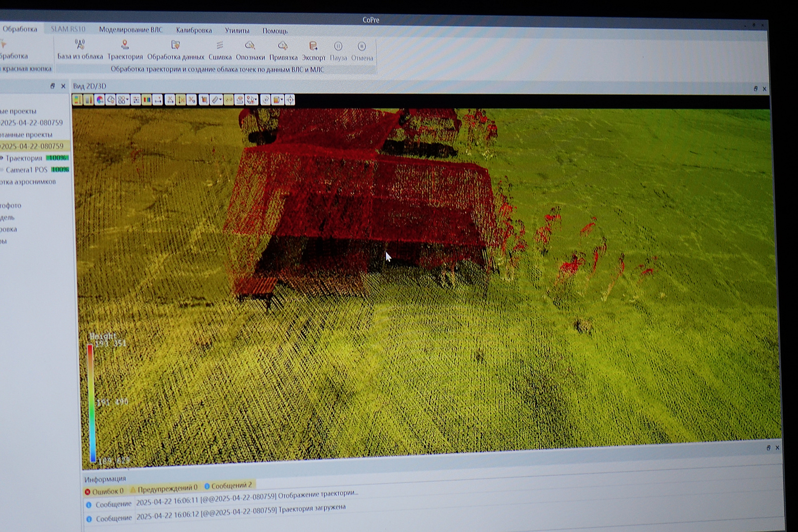This screenshot has width=798, height=532.
Task: Open the Траектория ribbon tool
Action: [125, 45]
